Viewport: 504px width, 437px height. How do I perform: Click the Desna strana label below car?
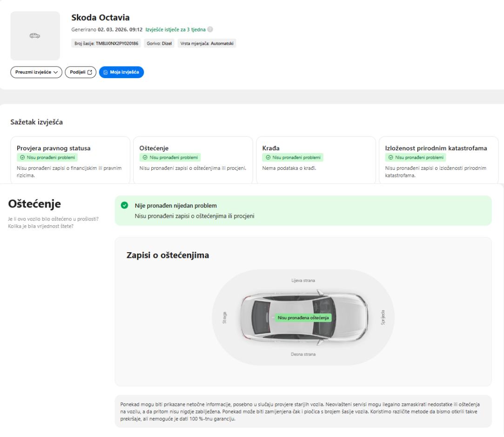point(303,355)
